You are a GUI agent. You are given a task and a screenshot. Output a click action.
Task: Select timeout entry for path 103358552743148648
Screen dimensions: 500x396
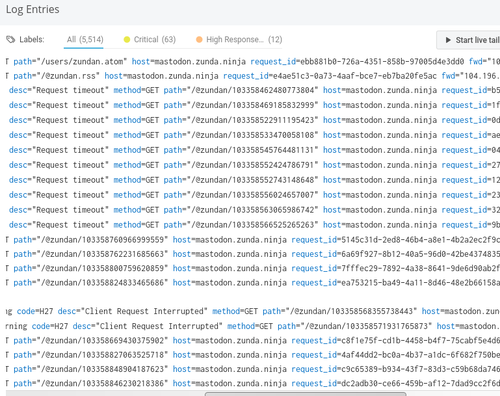[253, 180]
